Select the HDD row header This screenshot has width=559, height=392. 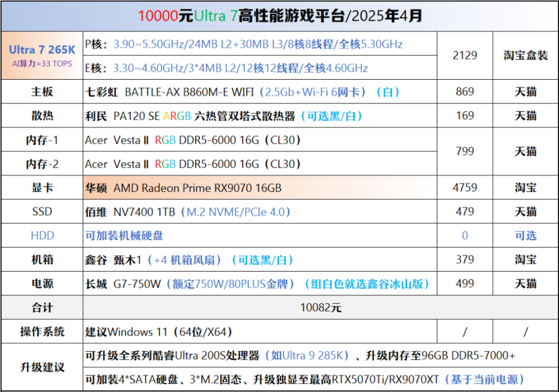42,236
